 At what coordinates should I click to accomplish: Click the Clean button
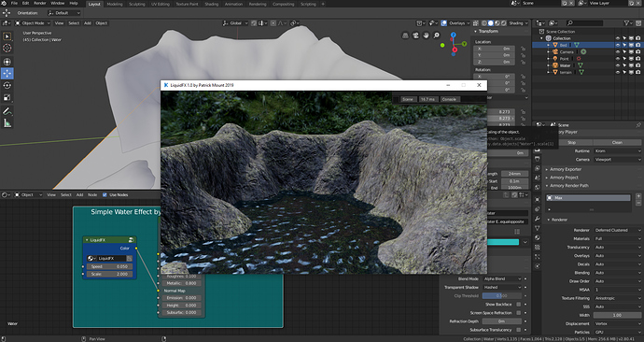tap(617, 142)
